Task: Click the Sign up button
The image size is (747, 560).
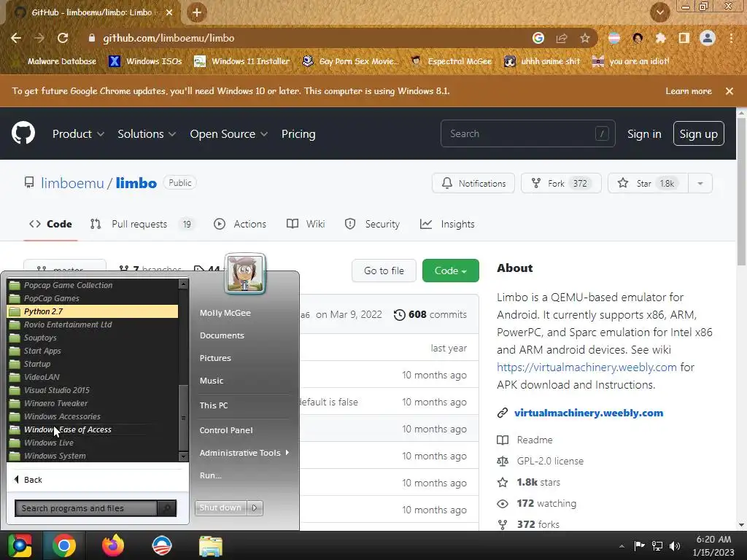Action: click(x=698, y=134)
